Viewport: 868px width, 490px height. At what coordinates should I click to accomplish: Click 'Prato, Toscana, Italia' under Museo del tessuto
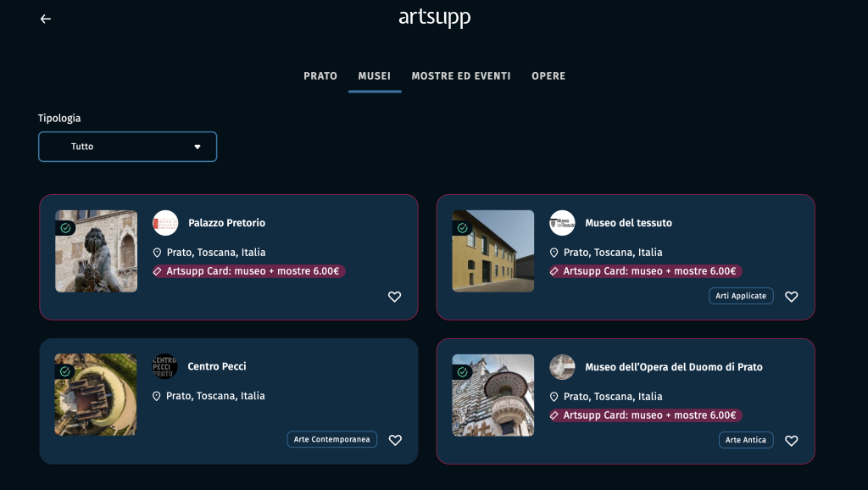click(x=613, y=253)
